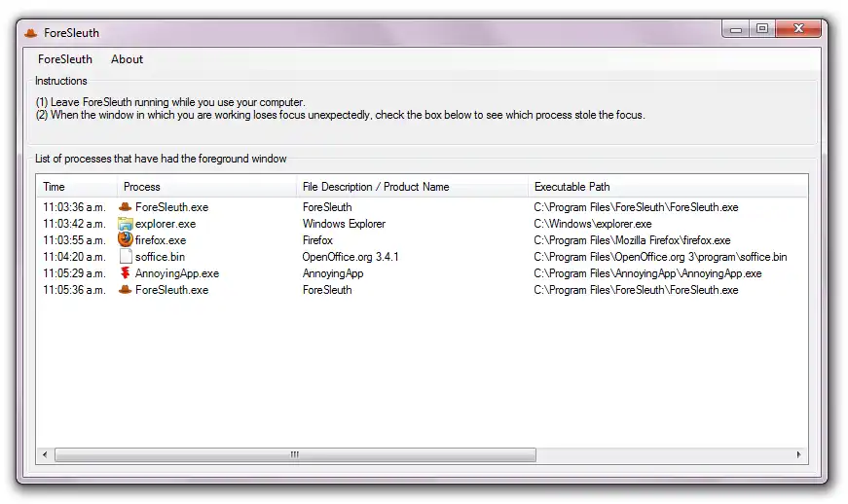The height and width of the screenshot is (504, 848).
Task: Click the C:\Windows\explorer.exe path
Action: click(x=592, y=224)
